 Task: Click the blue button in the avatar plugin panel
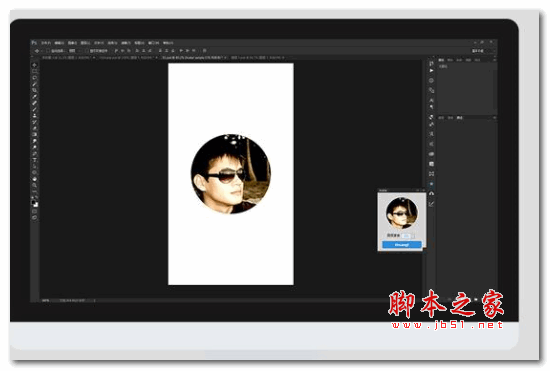click(x=402, y=245)
